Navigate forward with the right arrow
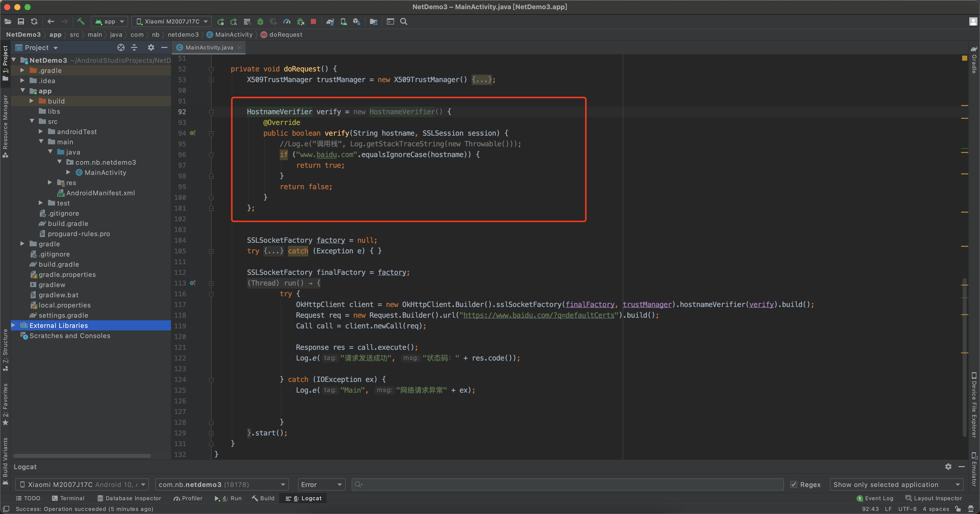Screen dimensions: 980x514 (x=64, y=22)
